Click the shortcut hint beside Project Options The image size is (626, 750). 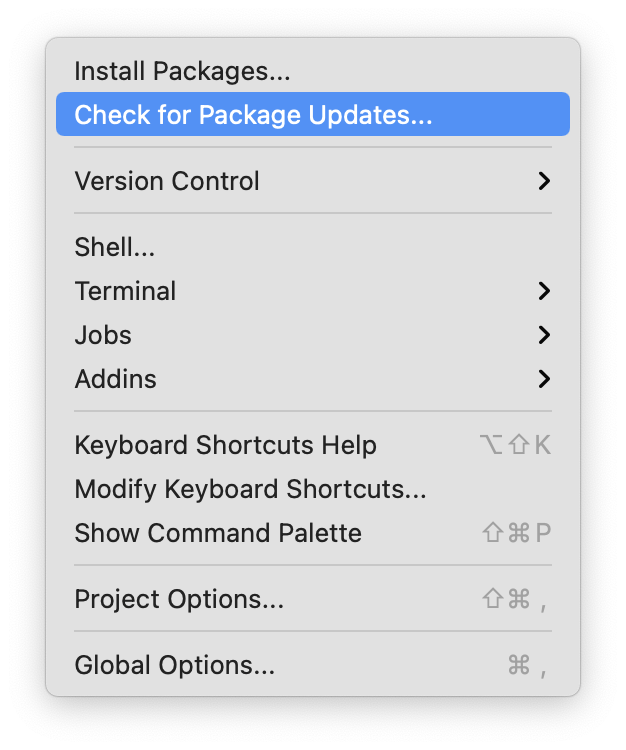(x=516, y=599)
